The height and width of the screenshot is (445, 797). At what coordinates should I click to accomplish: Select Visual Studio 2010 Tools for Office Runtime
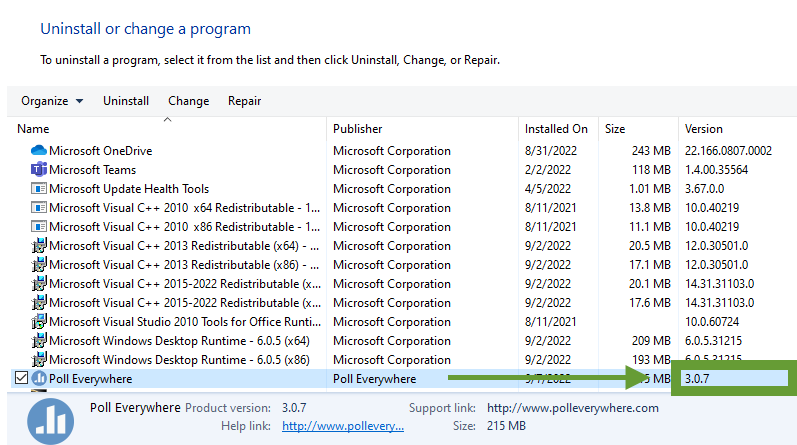click(185, 321)
